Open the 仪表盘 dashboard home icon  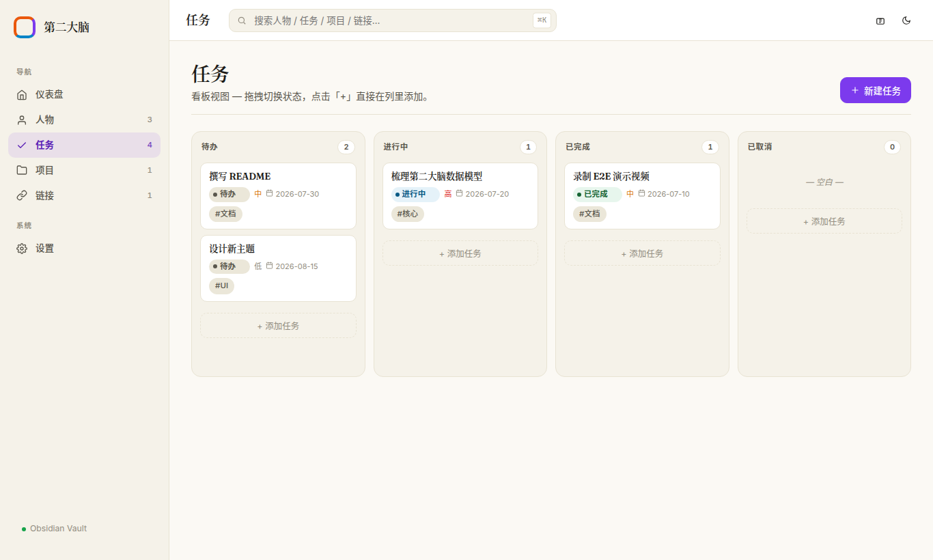click(22, 95)
